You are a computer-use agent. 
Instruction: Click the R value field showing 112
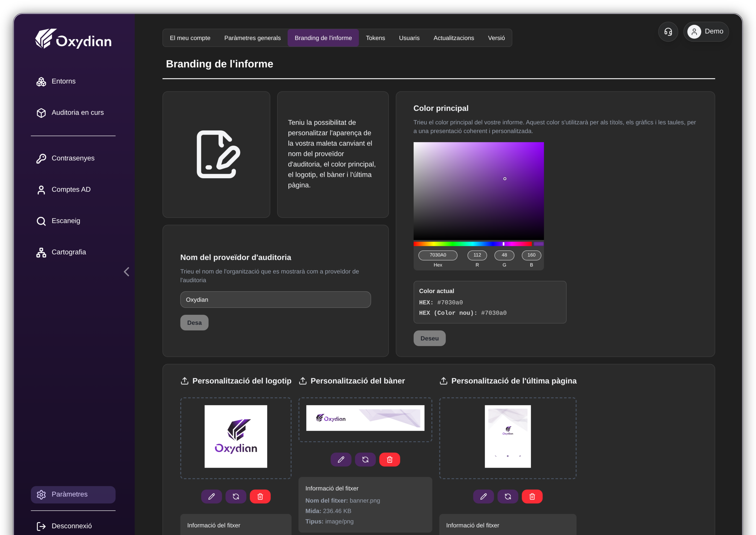[477, 255]
